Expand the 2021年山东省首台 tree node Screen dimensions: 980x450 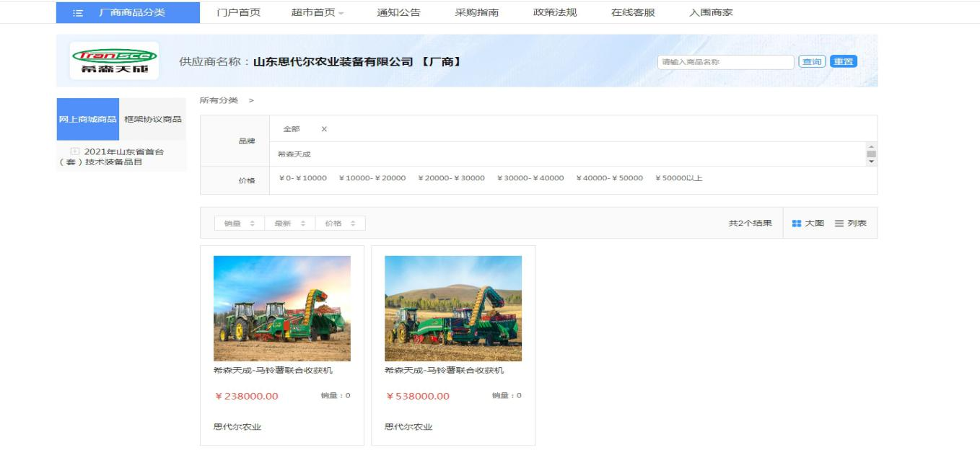click(x=74, y=151)
